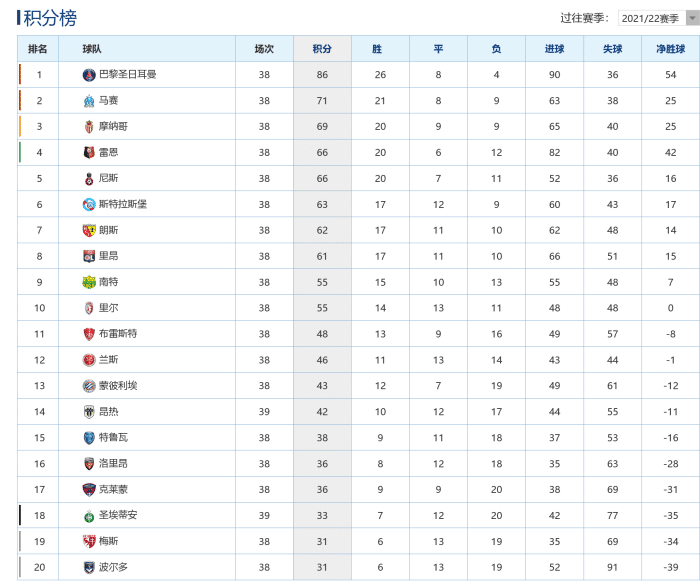Click the Lyon club crest icon

89,257
